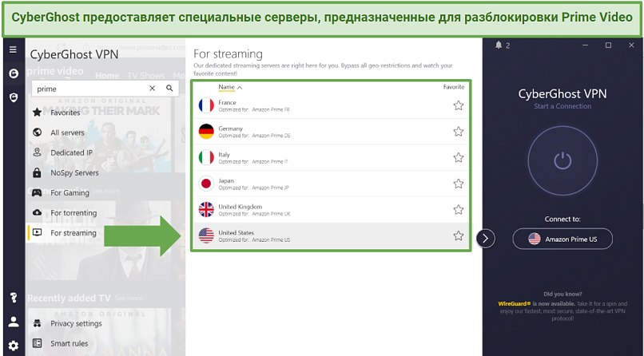The width and height of the screenshot is (644, 356).
Task: Click the For streaming heading
Action: point(228,53)
